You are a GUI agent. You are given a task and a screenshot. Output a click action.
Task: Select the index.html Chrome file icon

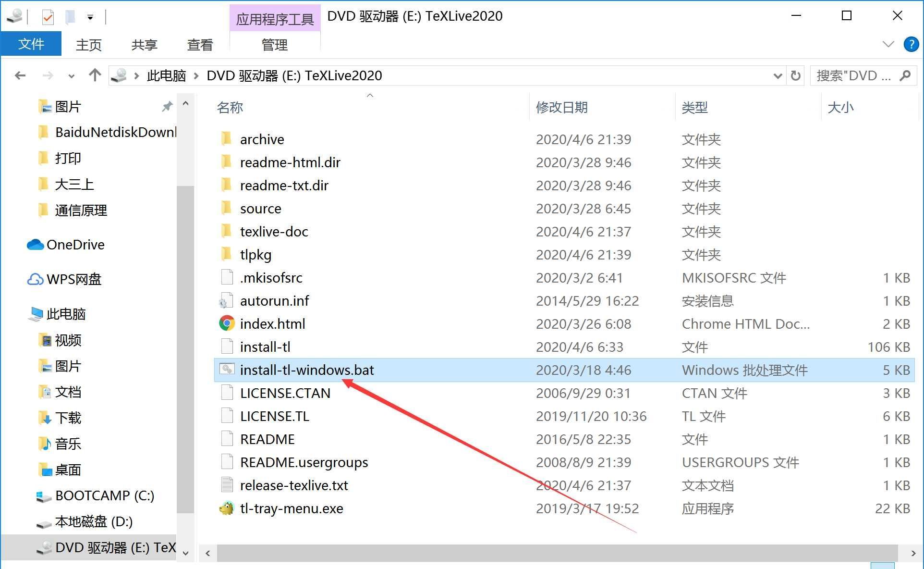tap(227, 323)
